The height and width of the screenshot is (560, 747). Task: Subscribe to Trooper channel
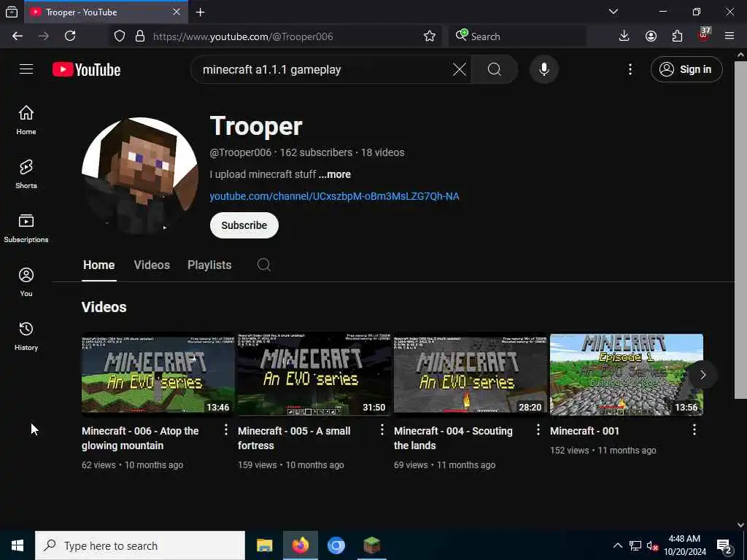pos(244,225)
